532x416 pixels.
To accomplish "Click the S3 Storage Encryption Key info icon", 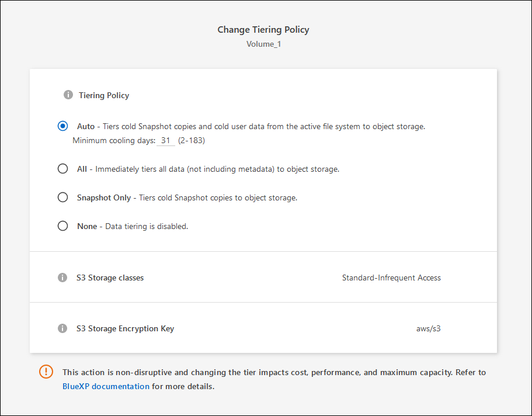I will click(x=62, y=328).
